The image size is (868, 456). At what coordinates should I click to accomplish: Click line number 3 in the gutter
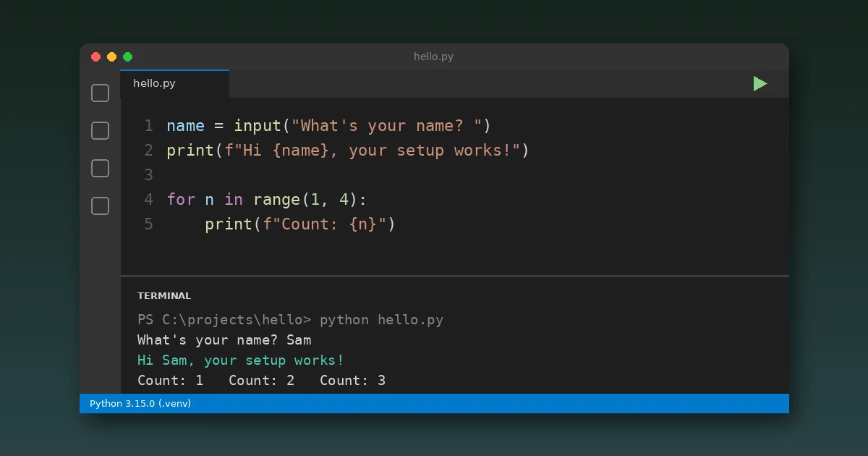(x=149, y=175)
